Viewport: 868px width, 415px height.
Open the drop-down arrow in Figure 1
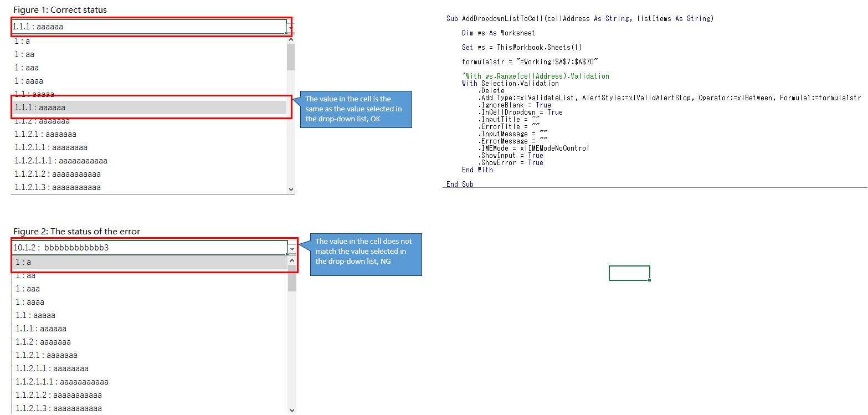tap(290, 26)
